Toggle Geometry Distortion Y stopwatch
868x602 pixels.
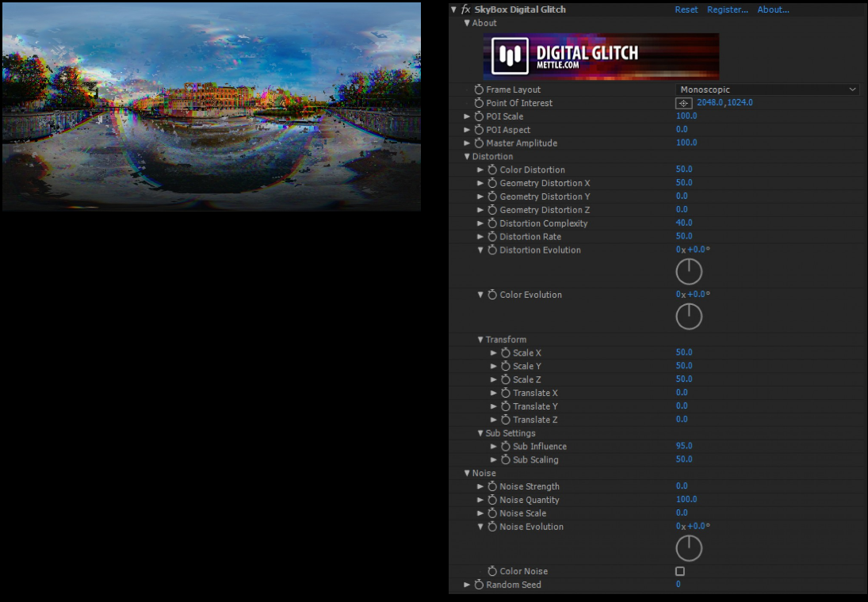(492, 196)
